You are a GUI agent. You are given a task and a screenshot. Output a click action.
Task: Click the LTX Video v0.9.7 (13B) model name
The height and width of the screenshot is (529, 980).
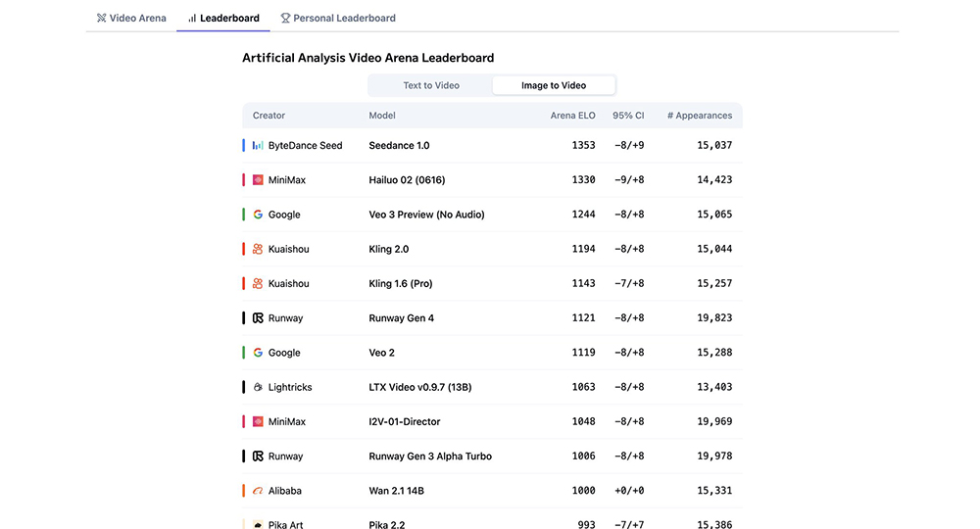pos(419,388)
